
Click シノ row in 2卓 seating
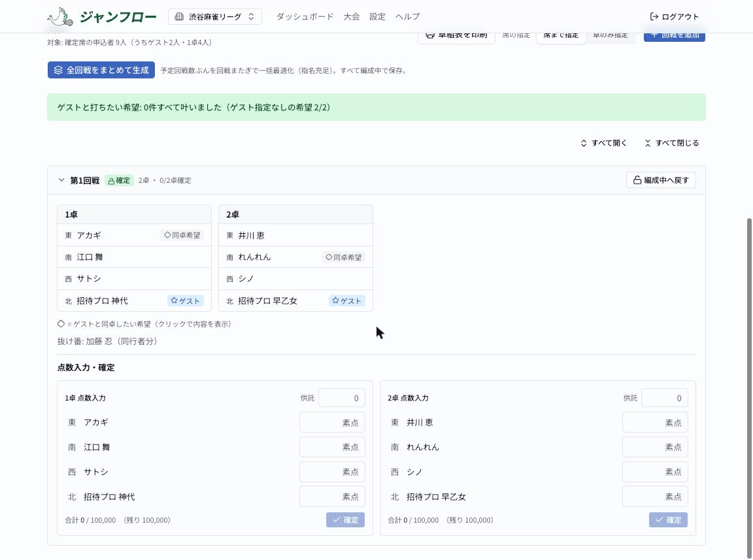[x=295, y=278]
